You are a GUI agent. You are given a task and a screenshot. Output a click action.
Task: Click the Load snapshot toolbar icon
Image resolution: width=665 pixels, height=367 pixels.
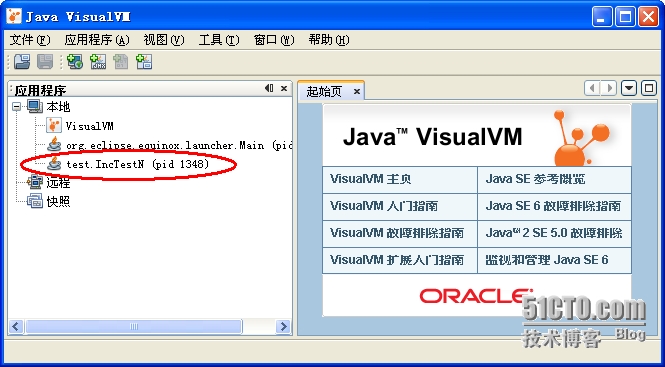pyautogui.click(x=22, y=62)
